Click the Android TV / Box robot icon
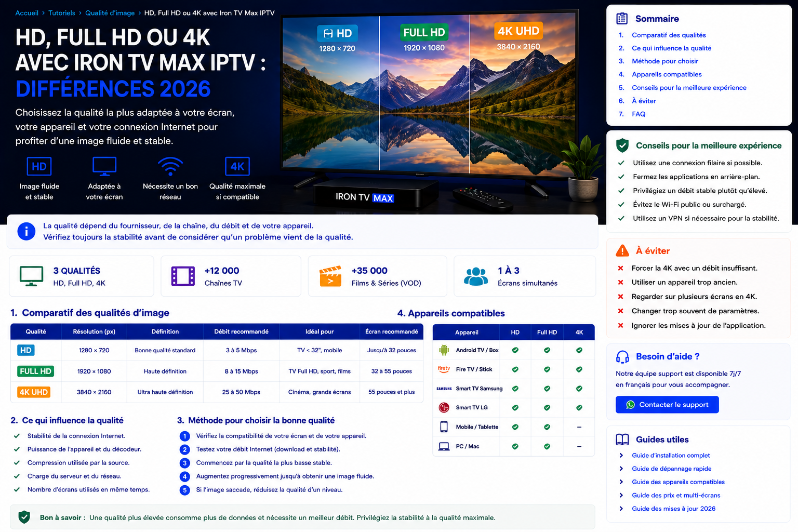798x532 pixels. pyautogui.click(x=444, y=350)
